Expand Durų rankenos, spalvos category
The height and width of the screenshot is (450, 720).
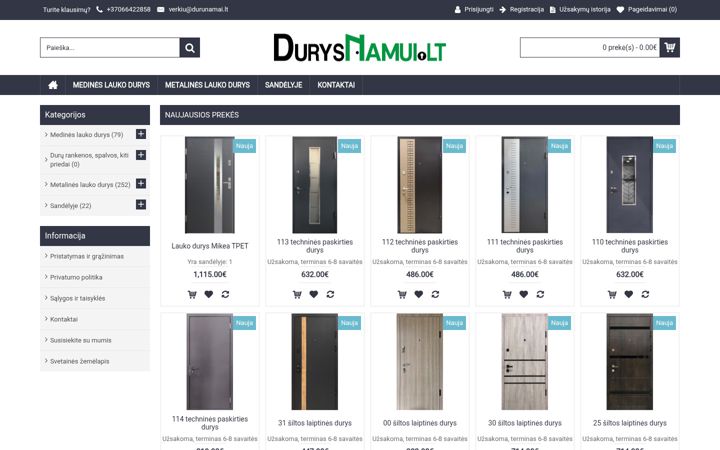click(141, 155)
